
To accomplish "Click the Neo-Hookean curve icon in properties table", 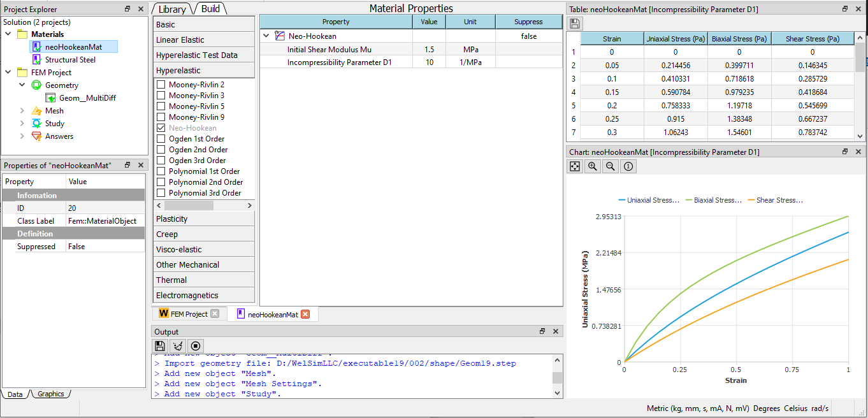I will (x=279, y=36).
